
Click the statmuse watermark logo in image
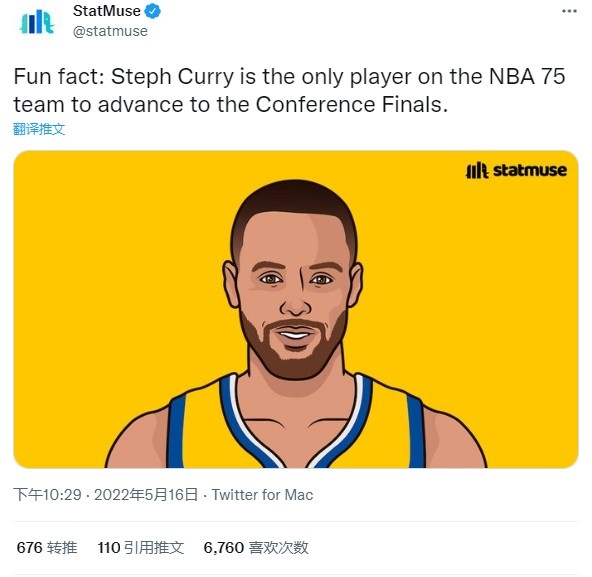pos(516,170)
